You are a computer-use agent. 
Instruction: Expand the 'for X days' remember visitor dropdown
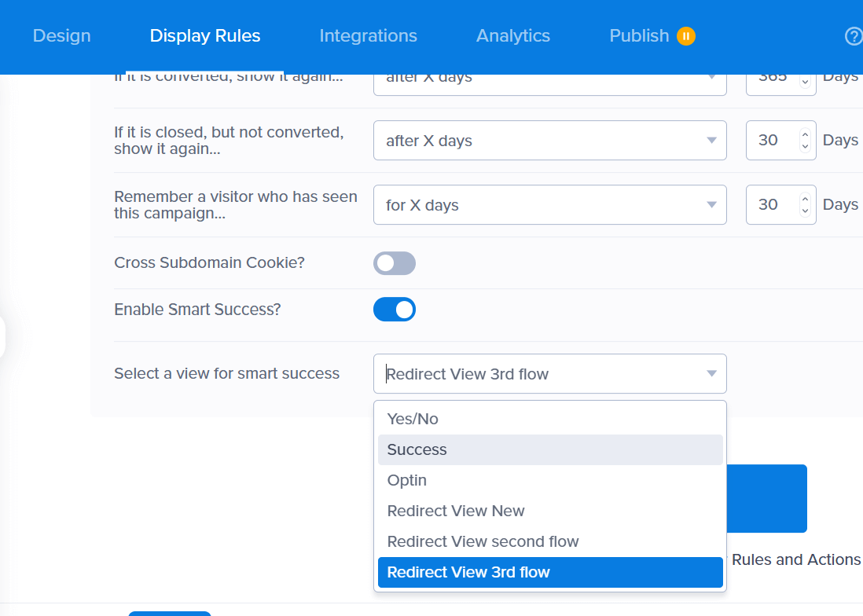click(549, 204)
